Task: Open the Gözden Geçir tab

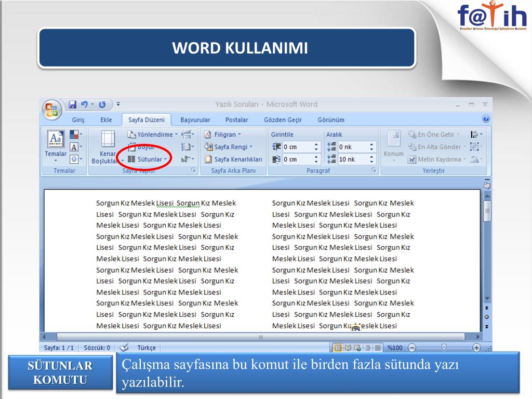Action: point(283,120)
